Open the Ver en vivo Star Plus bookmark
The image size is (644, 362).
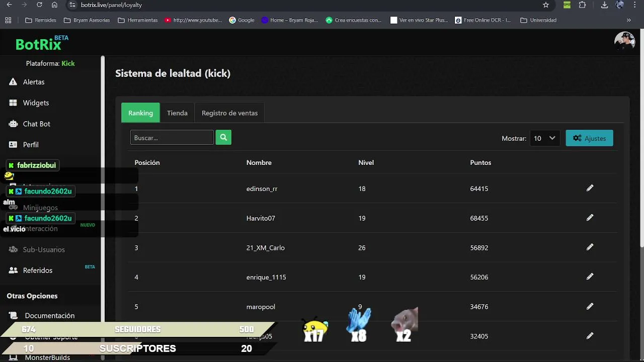(419, 20)
